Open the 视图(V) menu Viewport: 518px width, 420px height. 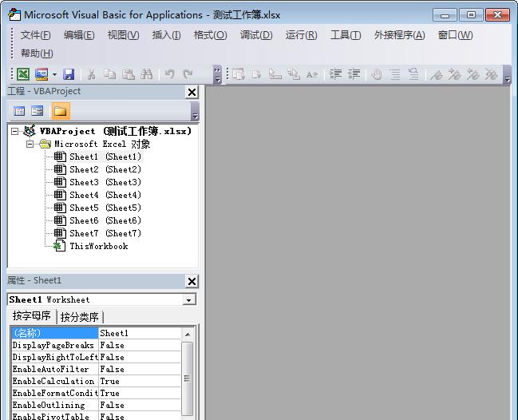(123, 35)
